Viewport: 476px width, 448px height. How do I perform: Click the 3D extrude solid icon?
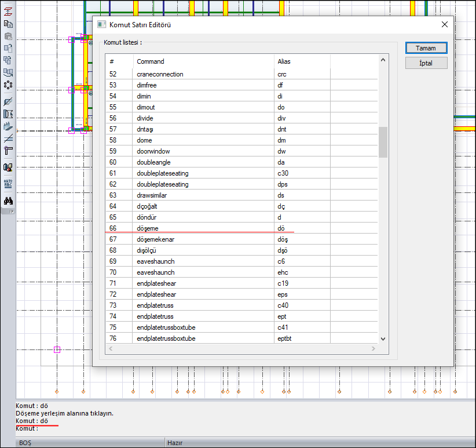click(x=8, y=126)
